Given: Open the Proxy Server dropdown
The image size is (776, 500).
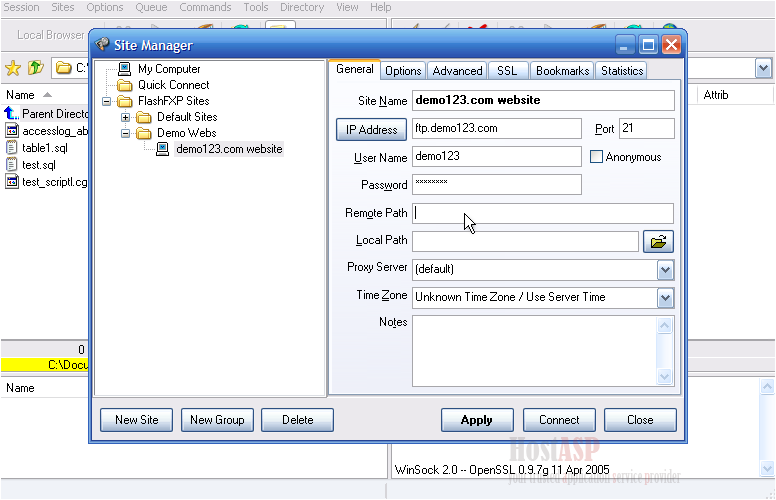Looking at the screenshot, I should tap(665, 270).
